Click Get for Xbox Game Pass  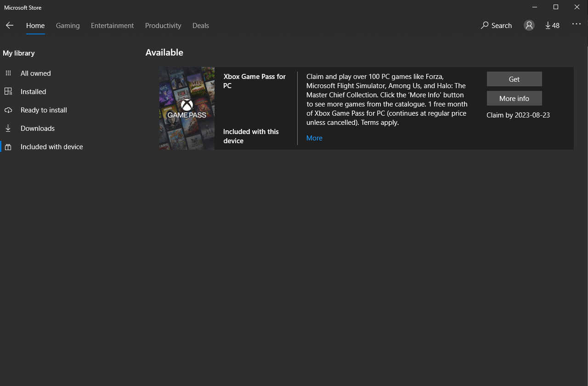click(x=514, y=79)
